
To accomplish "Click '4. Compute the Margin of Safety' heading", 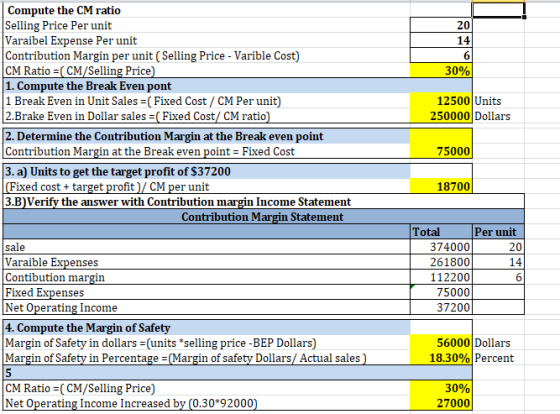I will [x=88, y=328].
